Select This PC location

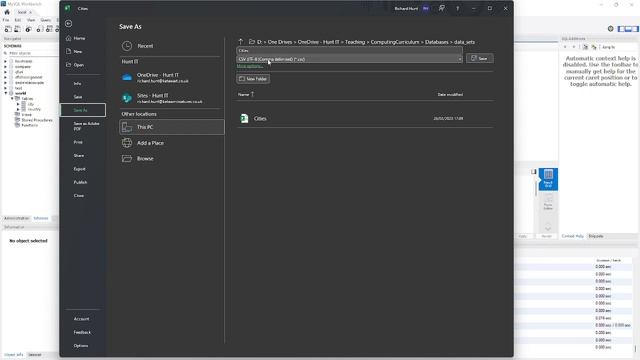click(x=171, y=127)
